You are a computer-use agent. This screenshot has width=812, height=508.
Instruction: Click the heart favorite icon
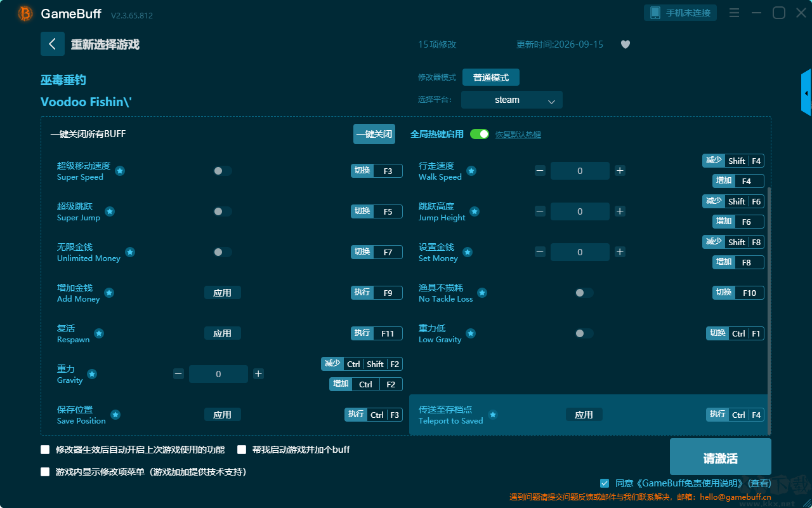tap(625, 44)
